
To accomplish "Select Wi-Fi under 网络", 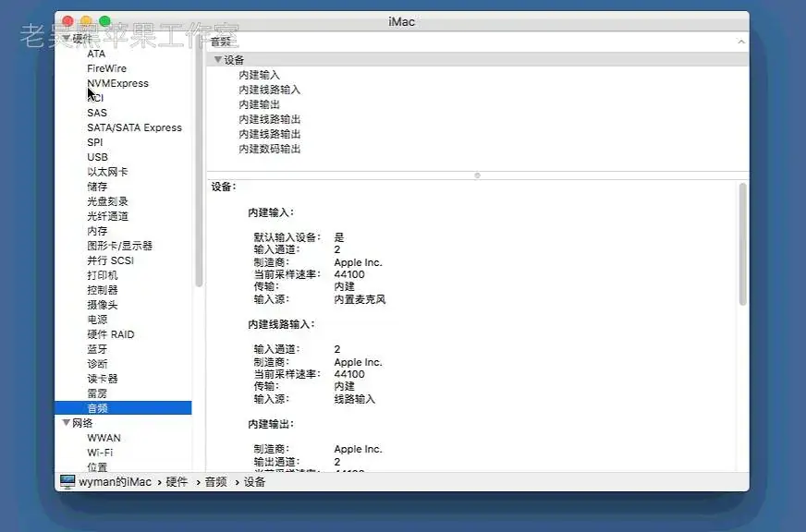I will click(100, 453).
